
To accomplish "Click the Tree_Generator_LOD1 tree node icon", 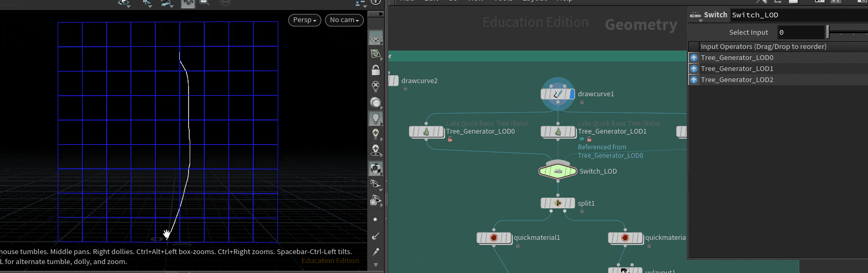I will pyautogui.click(x=558, y=132).
